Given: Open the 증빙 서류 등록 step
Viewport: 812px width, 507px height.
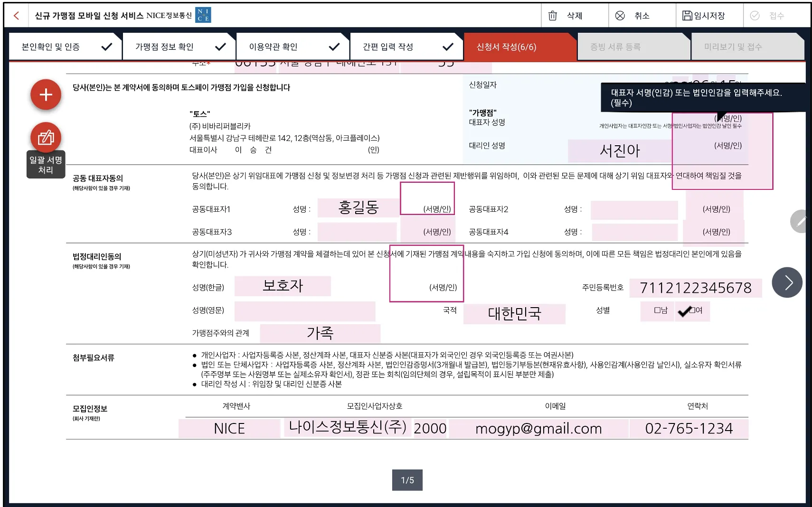Looking at the screenshot, I should (x=633, y=47).
